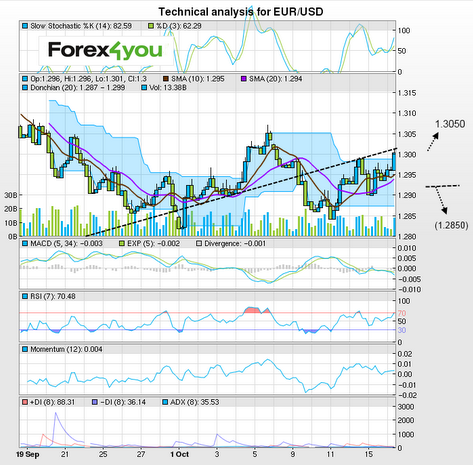Click the 1.310 price axis value
Screen dimensions: 473x465
[x=407, y=113]
